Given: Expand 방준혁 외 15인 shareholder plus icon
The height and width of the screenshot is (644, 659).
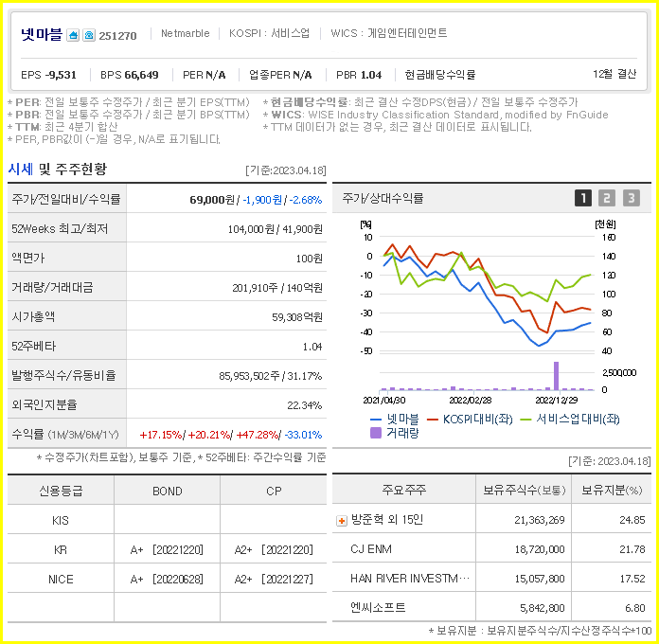Looking at the screenshot, I should click(x=341, y=521).
